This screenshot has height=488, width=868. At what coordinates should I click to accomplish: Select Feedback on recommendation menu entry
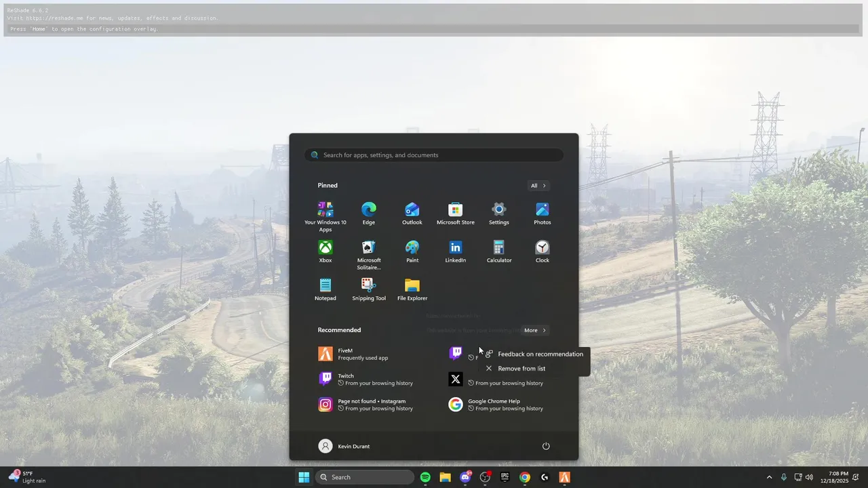click(534, 354)
